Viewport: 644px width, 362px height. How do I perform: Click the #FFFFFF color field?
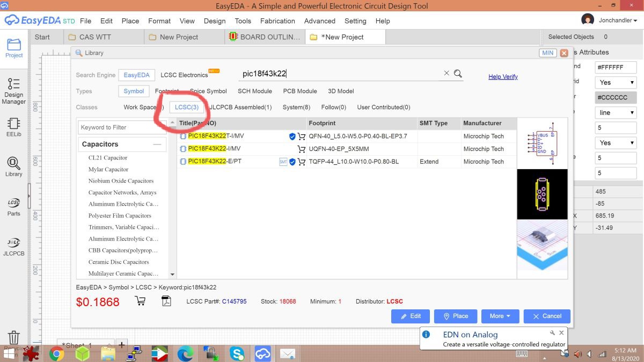[x=616, y=68]
